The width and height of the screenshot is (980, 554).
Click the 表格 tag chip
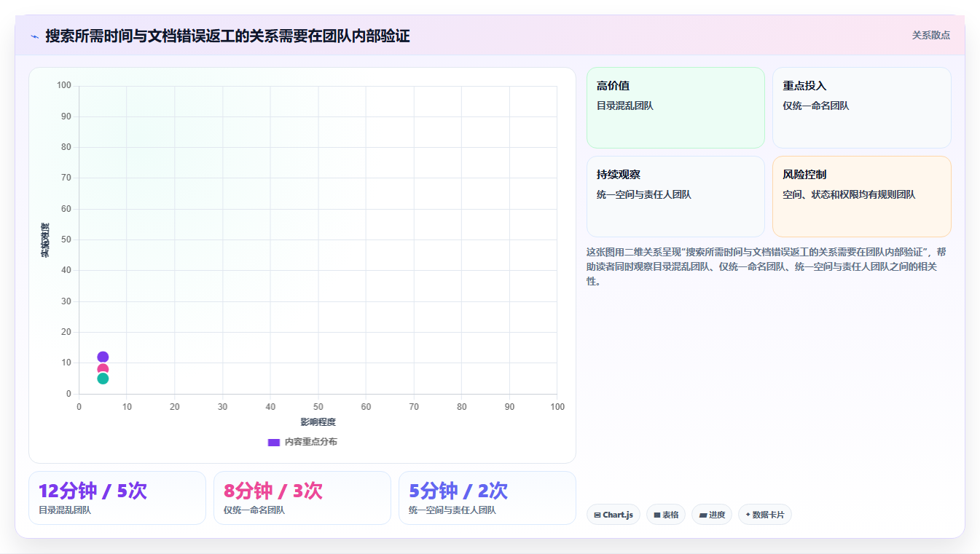tap(666, 515)
